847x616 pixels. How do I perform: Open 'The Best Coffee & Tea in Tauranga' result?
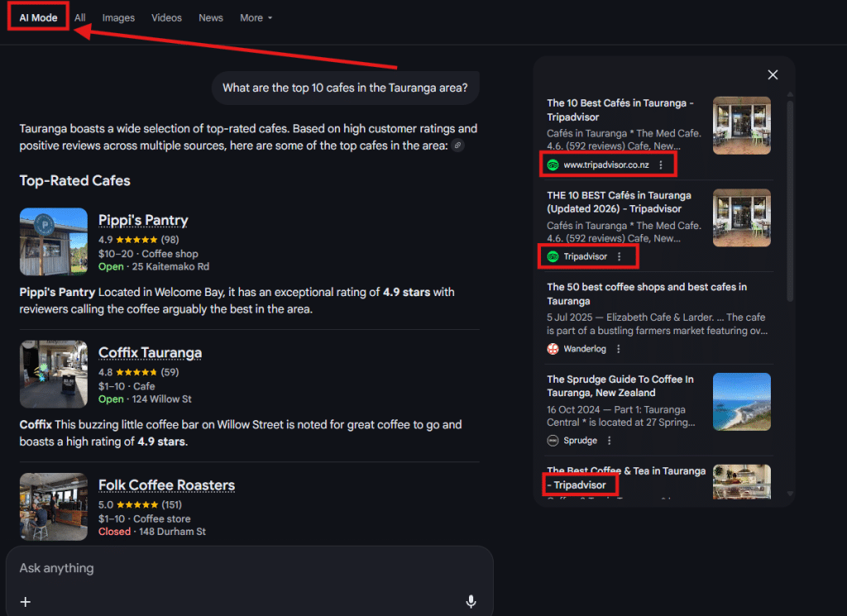point(626,478)
